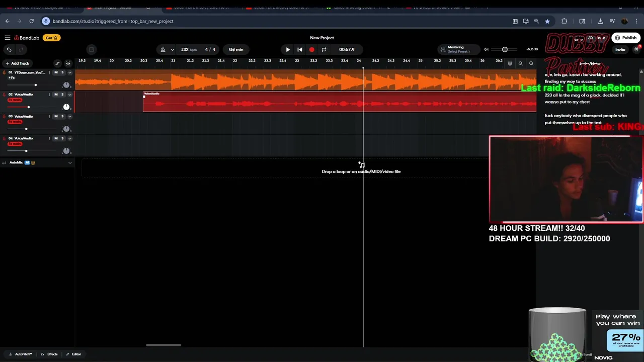Mute track 02 Voice/Audio
The image size is (644, 362).
[x=56, y=95]
